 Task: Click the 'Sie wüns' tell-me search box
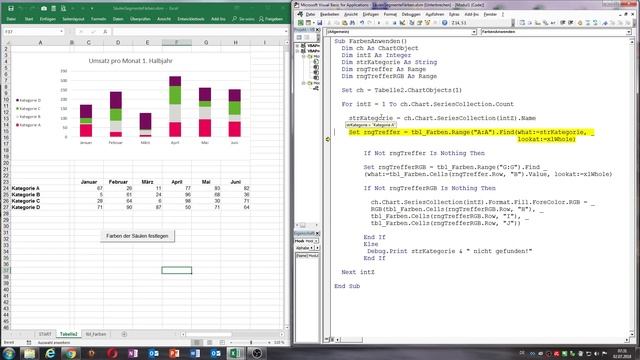coord(243,19)
